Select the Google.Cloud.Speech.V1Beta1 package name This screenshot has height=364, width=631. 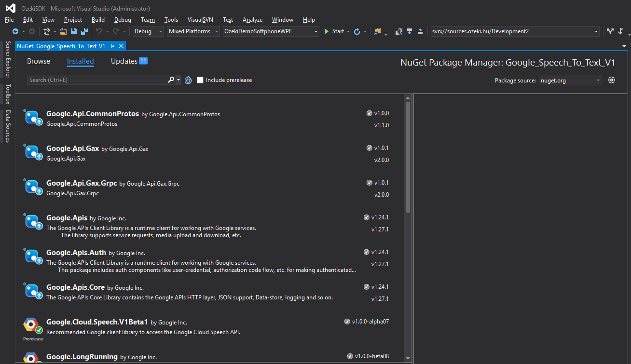pyautogui.click(x=97, y=322)
